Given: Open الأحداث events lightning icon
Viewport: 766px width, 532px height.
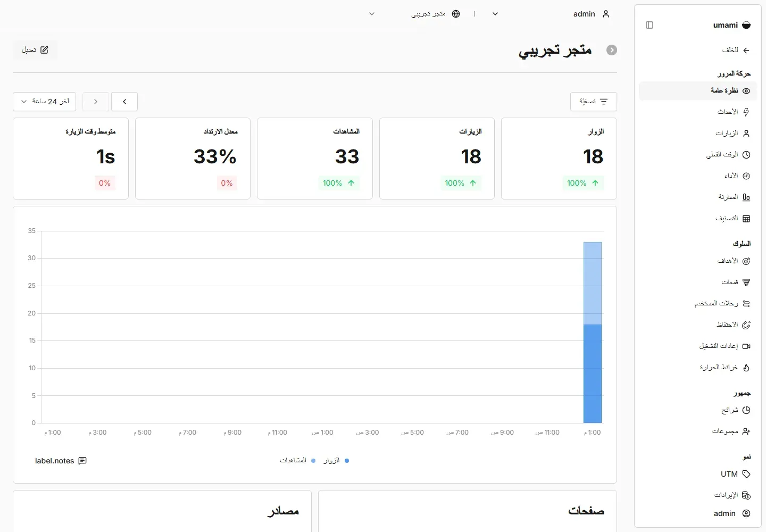Looking at the screenshot, I should (746, 112).
